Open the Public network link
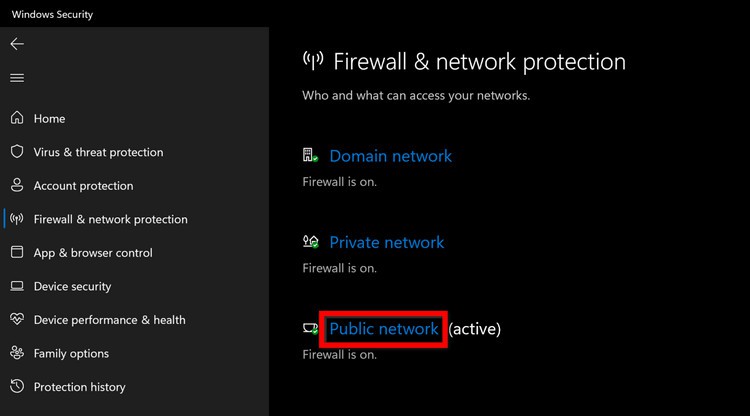The width and height of the screenshot is (750, 416). [x=384, y=328]
